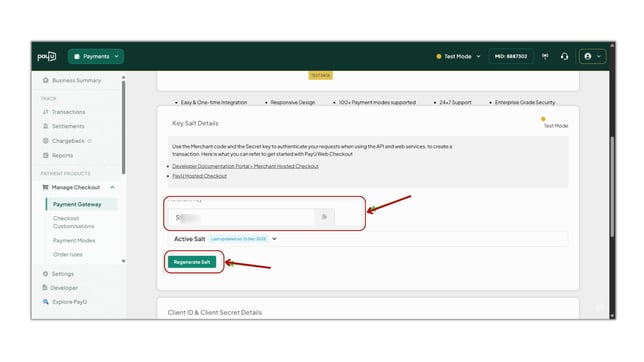Viewport: 644px width, 362px height.
Task: Collapse the Manage Checkout section
Action: (113, 187)
